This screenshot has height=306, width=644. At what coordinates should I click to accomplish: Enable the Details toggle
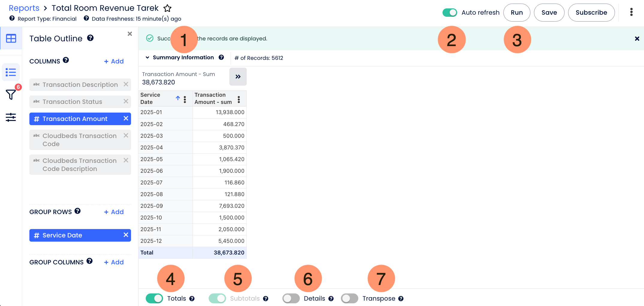click(291, 298)
